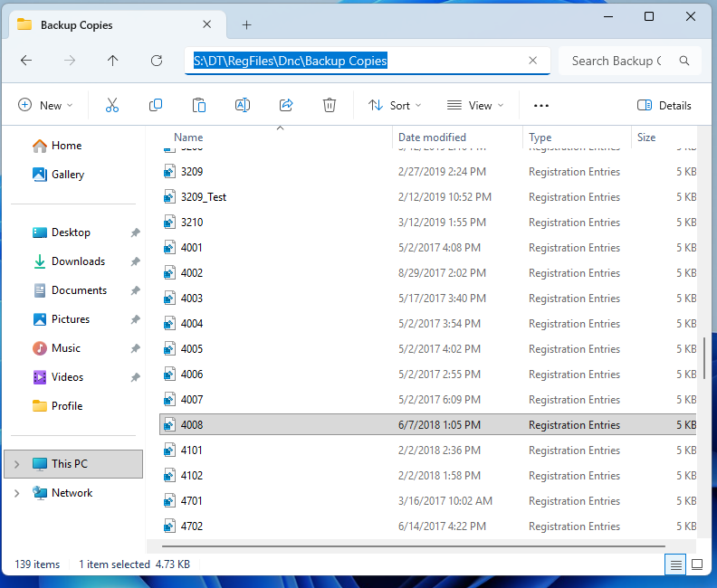Select the file 3210
The image size is (717, 588).
pyautogui.click(x=192, y=223)
